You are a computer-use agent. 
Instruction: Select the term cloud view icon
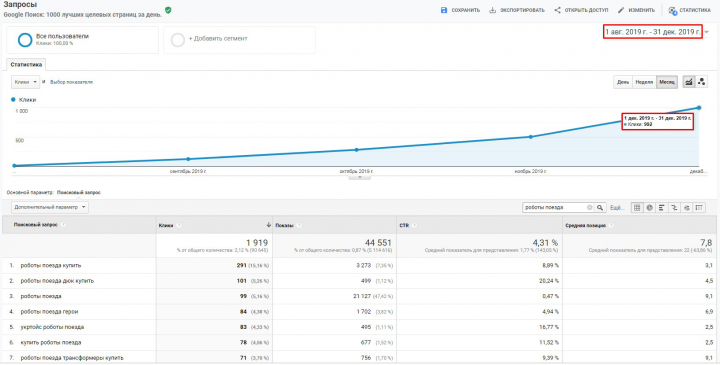click(x=686, y=208)
